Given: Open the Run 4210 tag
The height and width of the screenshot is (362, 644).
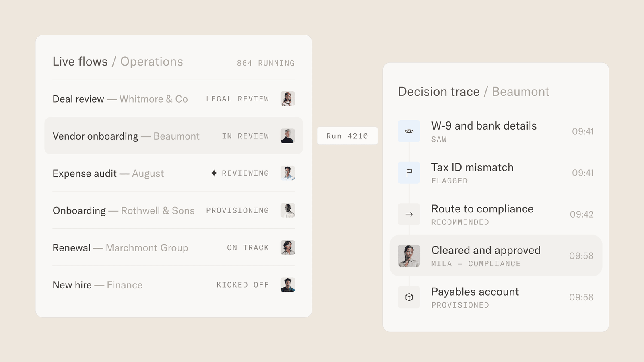Looking at the screenshot, I should click(347, 136).
